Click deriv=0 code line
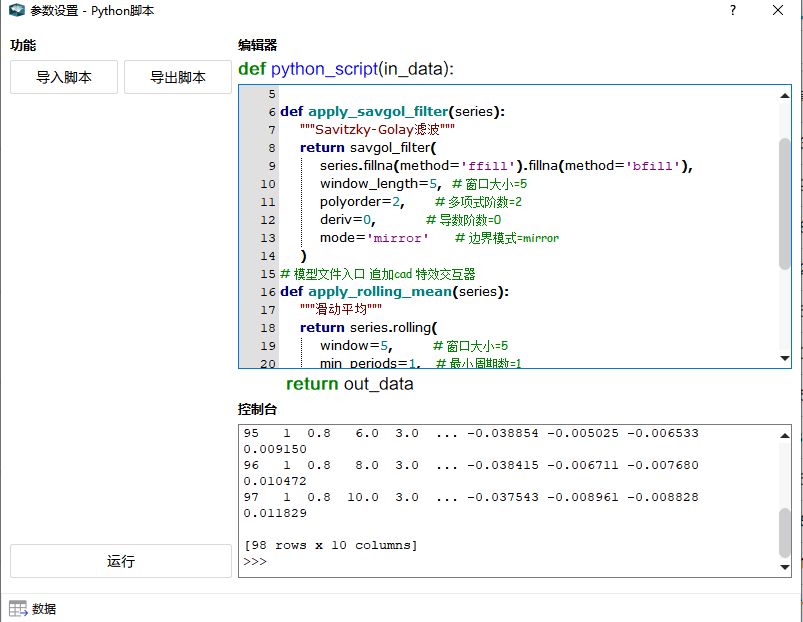 (410, 220)
